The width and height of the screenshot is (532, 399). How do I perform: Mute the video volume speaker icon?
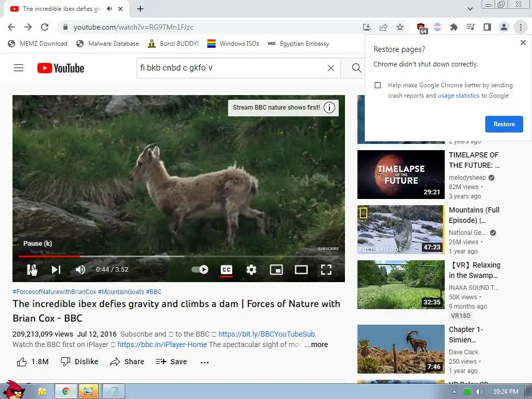pyautogui.click(x=81, y=270)
